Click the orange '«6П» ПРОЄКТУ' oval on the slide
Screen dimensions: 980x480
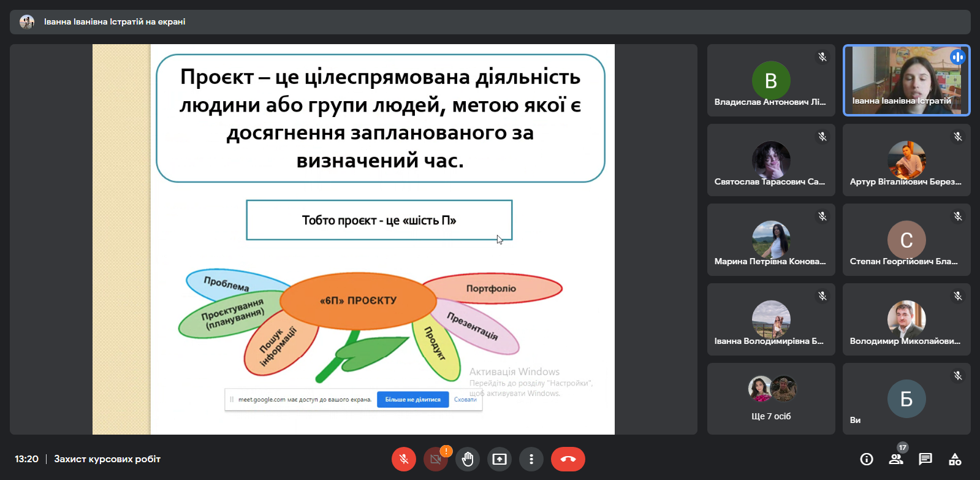click(358, 300)
